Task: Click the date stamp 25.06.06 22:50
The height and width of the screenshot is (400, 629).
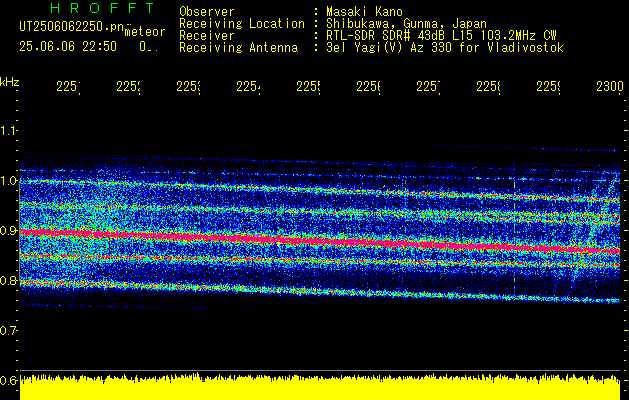Action: tap(68, 47)
